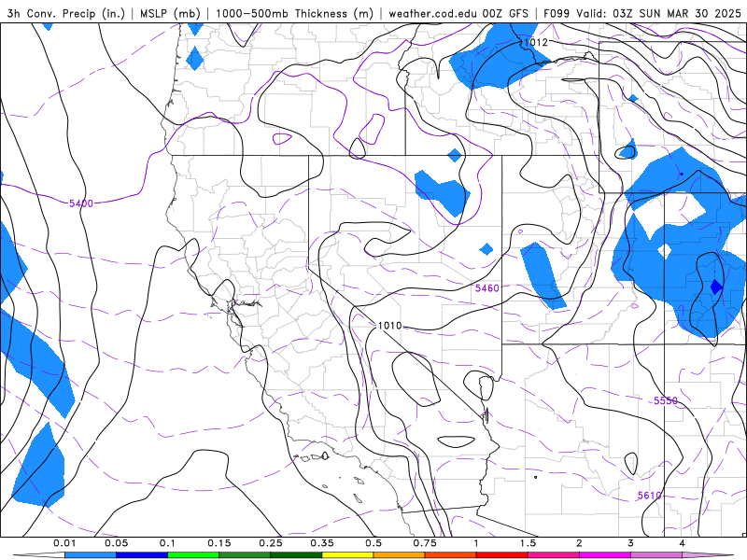Screen dimensions: 747x560
Task: Click the dark blue 0.05–0.1 colorbar segment
Action: [142, 555]
